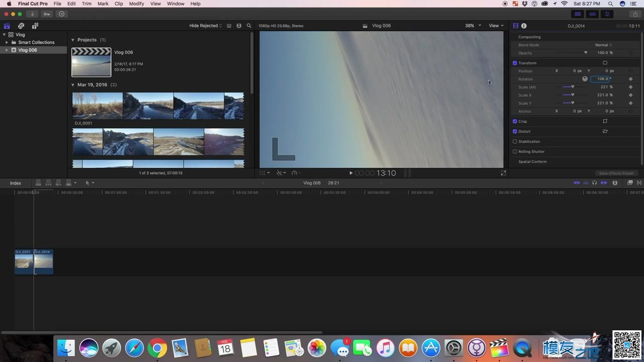Collapse the Vlog library triangle
The width and height of the screenshot is (644, 362).
pos(4,35)
